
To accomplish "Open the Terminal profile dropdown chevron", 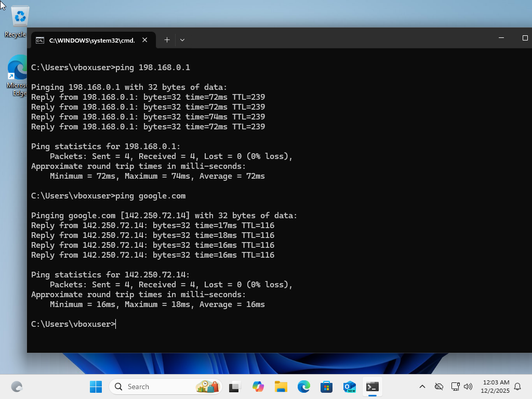I will (182, 40).
